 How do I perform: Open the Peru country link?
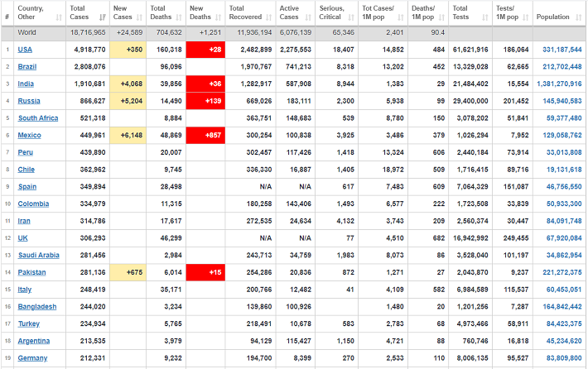point(25,152)
